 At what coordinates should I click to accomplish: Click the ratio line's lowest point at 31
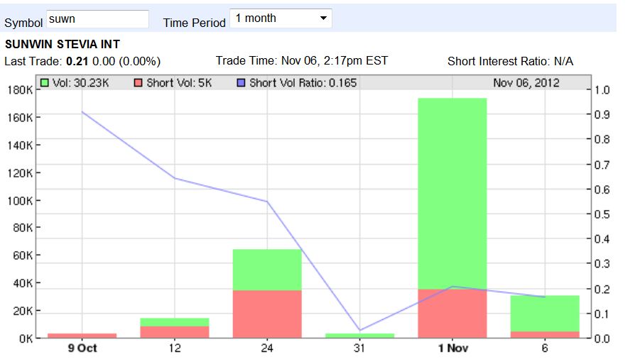click(360, 330)
